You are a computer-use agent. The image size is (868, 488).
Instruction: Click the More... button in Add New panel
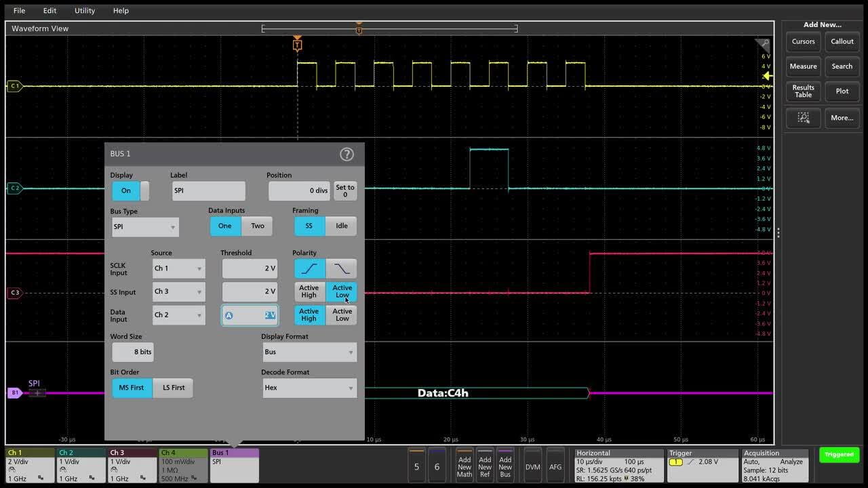click(x=842, y=118)
